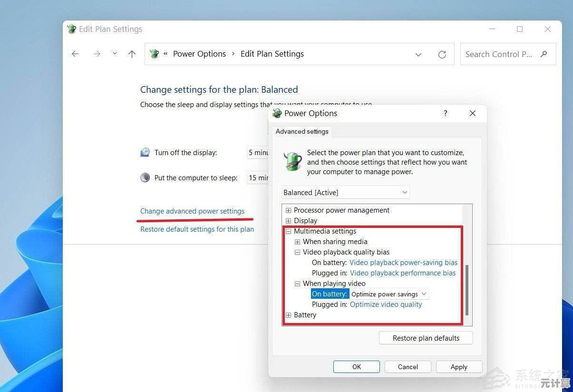This screenshot has width=573, height=392.
Task: Click the Power Options icon in address bar
Action: pyautogui.click(x=155, y=54)
